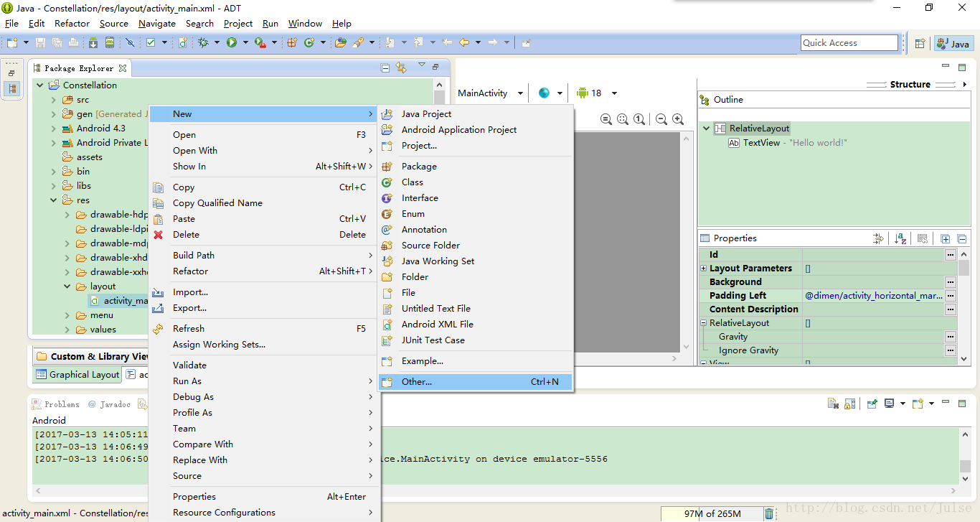Choose Android XML File from submenu
Image resolution: width=980 pixels, height=522 pixels.
(475, 325)
